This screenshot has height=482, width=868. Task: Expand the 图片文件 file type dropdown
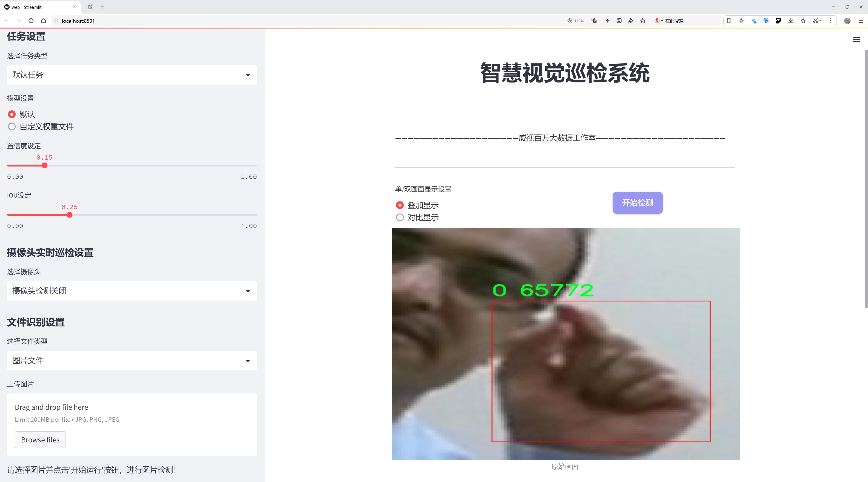[132, 361]
